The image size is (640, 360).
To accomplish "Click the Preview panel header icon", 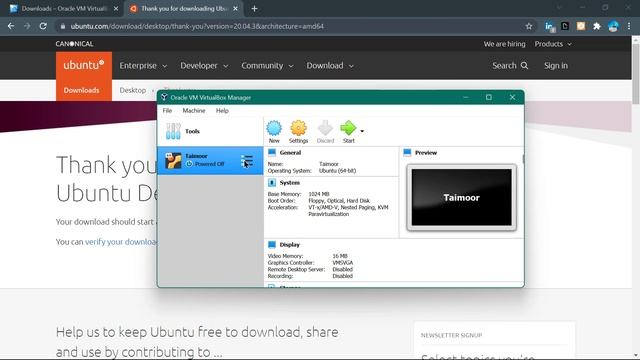I will [x=407, y=153].
